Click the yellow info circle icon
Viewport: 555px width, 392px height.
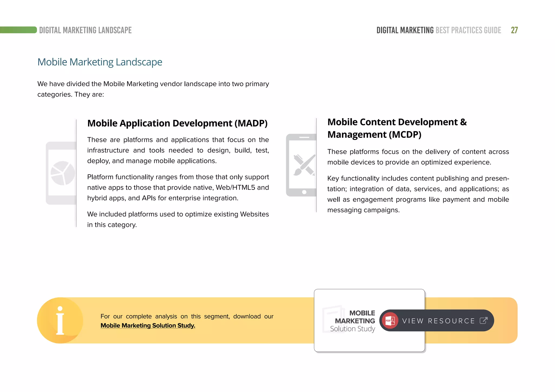click(60, 321)
